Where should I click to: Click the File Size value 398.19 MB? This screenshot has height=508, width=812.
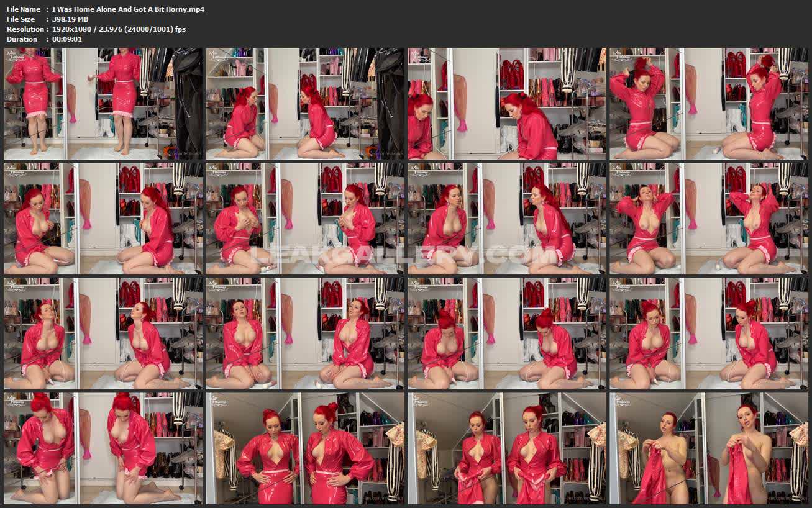coord(70,19)
